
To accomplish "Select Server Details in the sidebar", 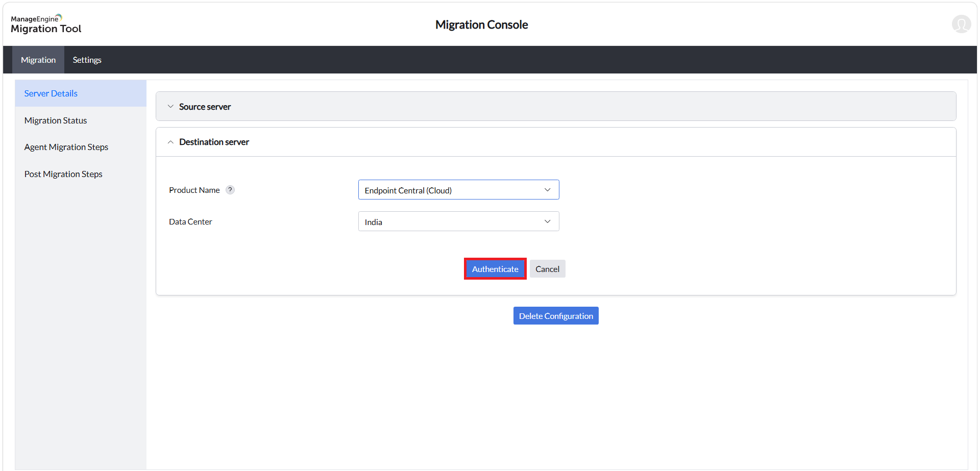I will tap(81, 93).
